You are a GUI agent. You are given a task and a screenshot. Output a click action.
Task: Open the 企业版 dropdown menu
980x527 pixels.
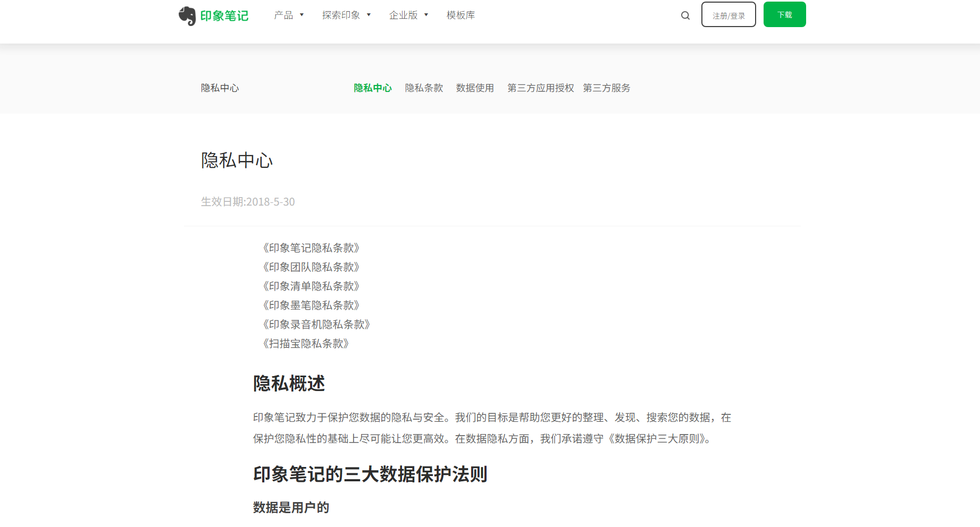[408, 15]
